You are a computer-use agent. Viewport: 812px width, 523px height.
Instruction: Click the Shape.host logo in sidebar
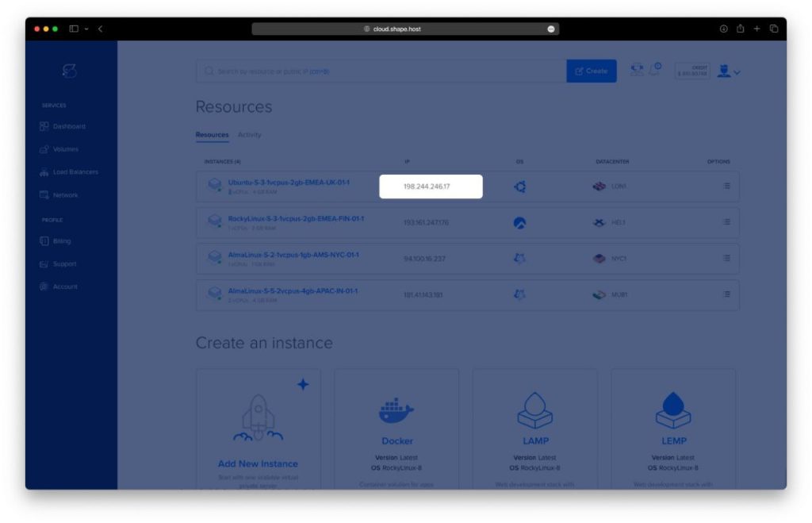[x=70, y=71]
